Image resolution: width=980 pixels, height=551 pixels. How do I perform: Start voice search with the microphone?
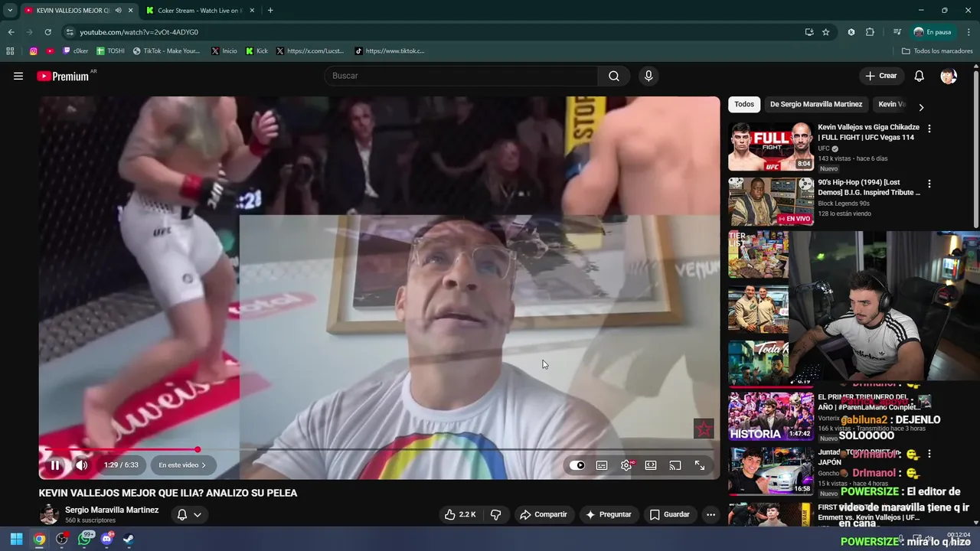pyautogui.click(x=648, y=76)
